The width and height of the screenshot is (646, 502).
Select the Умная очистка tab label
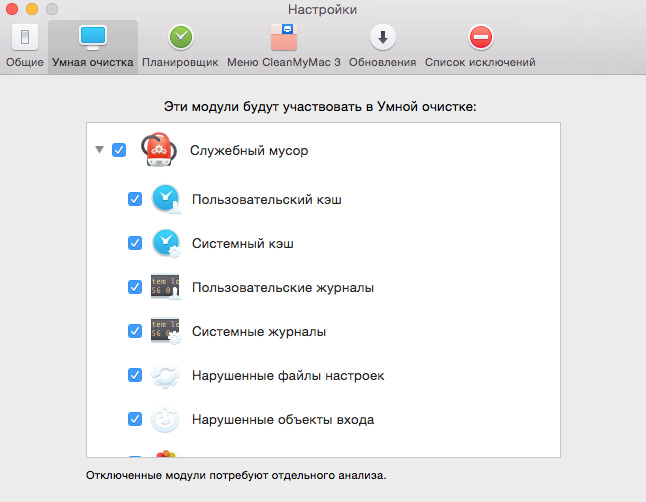pos(93,62)
